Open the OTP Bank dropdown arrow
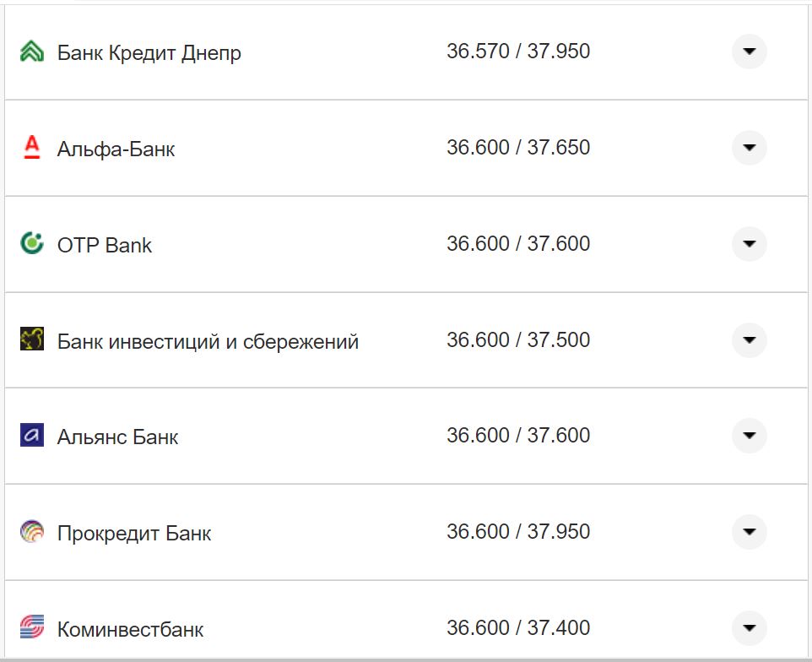This screenshot has height=662, width=812. pos(750,244)
